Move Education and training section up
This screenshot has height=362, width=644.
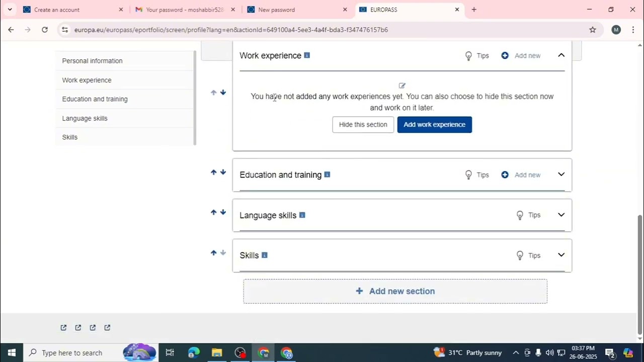(x=213, y=172)
